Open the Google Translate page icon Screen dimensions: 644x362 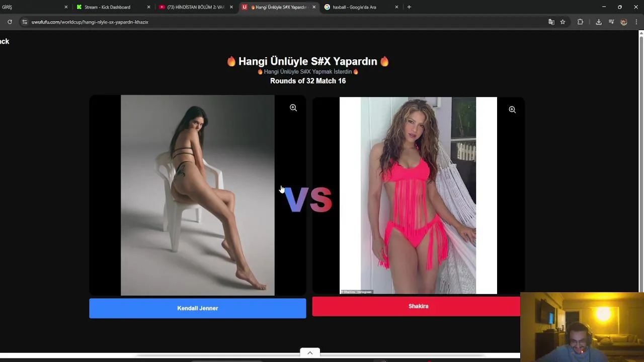(551, 22)
